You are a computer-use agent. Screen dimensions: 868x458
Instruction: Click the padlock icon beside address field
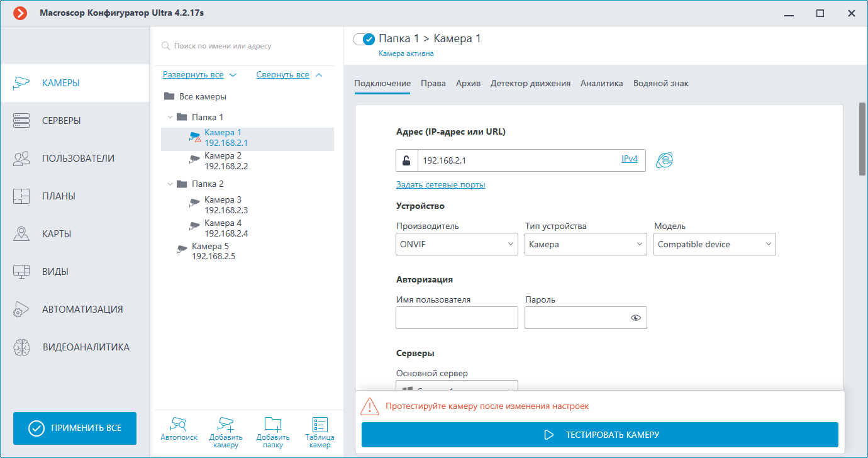click(406, 160)
